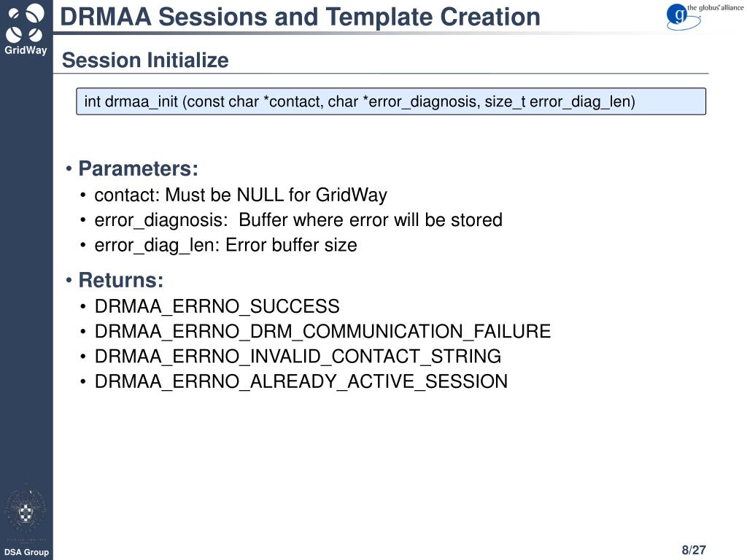Click the contact: Must be NULL bullet
This screenshot has height=560, width=747.
coord(241,195)
